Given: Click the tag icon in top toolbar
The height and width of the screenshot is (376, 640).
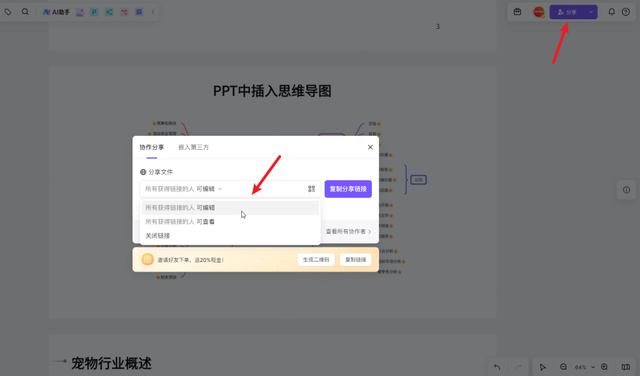Looking at the screenshot, I should (x=8, y=12).
